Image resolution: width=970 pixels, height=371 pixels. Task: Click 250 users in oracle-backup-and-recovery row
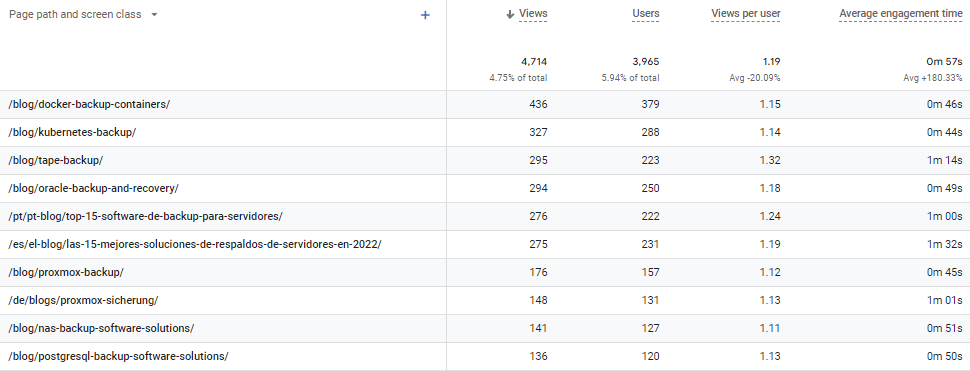point(650,188)
